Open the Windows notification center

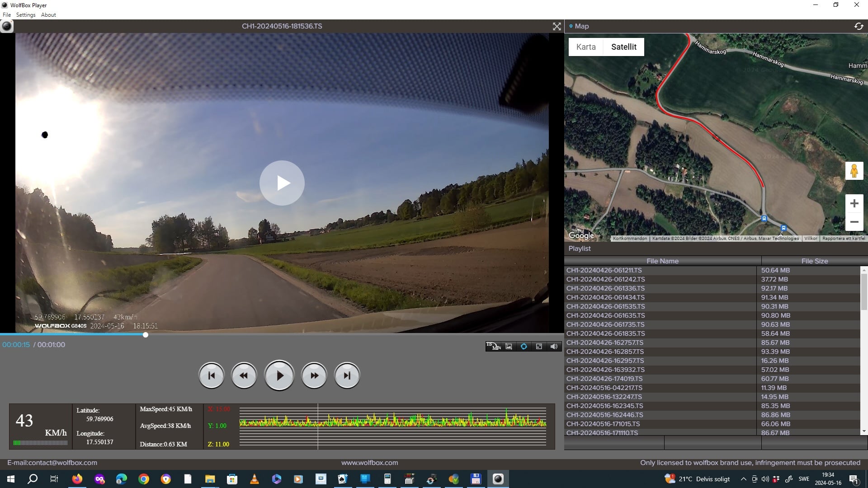click(x=854, y=479)
